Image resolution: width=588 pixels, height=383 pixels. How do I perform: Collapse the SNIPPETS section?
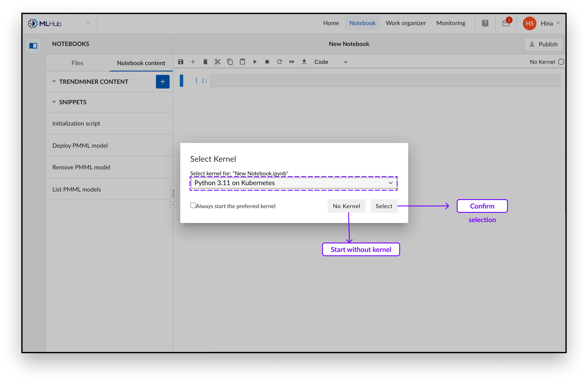54,102
